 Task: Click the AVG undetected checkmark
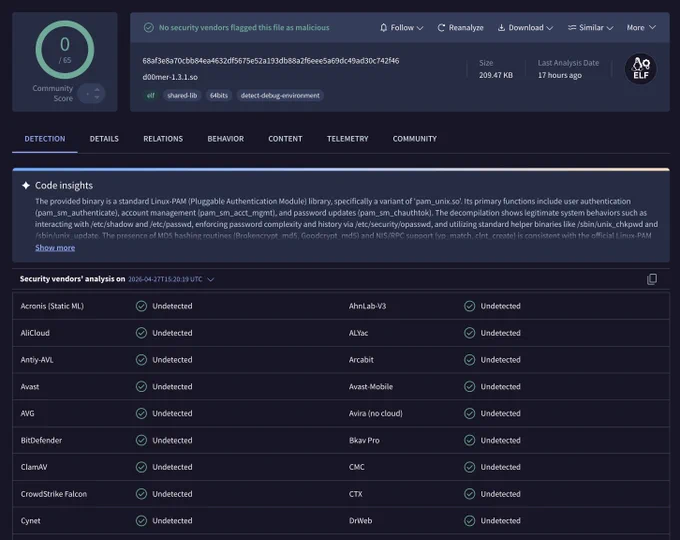coord(141,414)
